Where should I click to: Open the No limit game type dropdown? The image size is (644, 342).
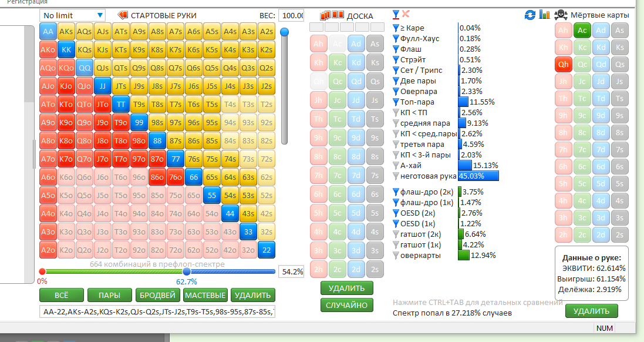[73, 16]
